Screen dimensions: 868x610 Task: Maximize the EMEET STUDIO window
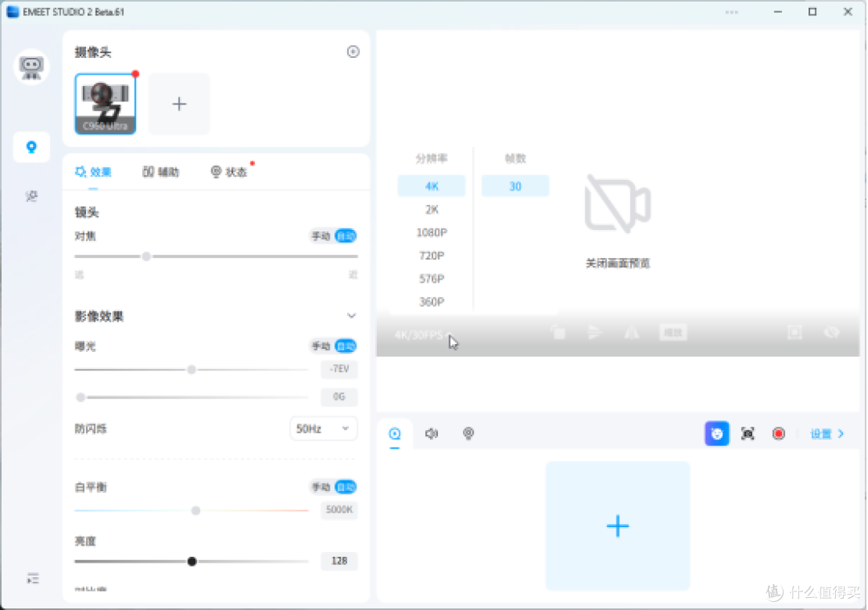[813, 11]
